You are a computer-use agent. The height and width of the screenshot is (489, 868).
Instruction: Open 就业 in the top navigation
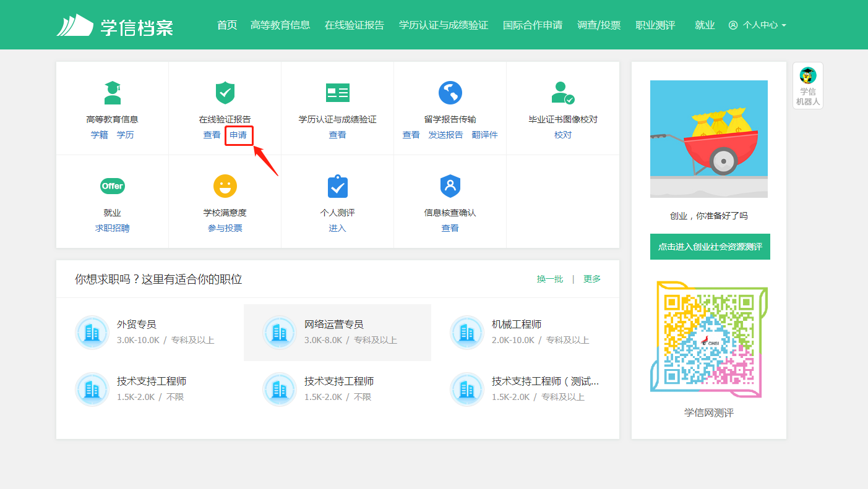pos(705,25)
